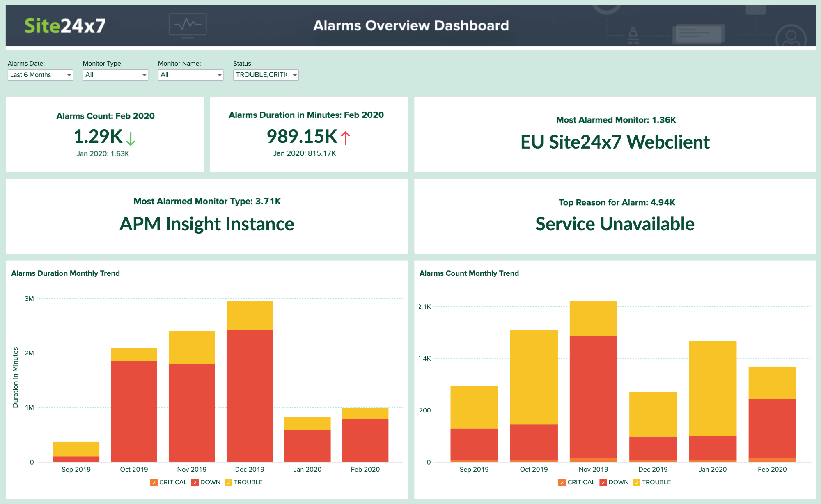Click the heartbeat monitor icon in header
This screenshot has width=821, height=504.
tap(188, 25)
